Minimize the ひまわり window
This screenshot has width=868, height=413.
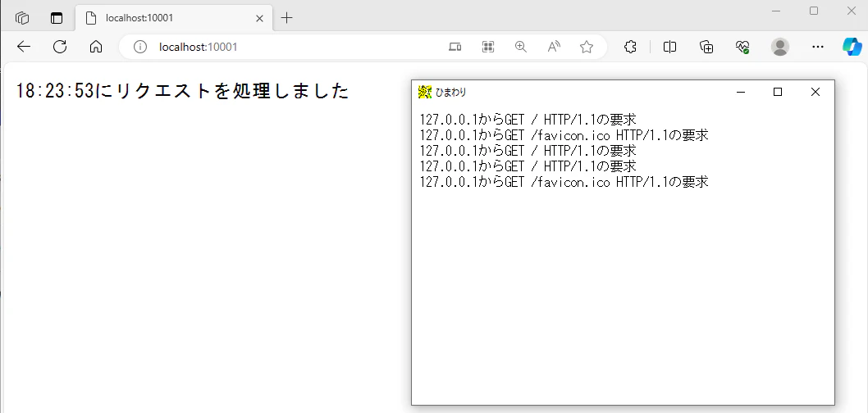pyautogui.click(x=741, y=93)
